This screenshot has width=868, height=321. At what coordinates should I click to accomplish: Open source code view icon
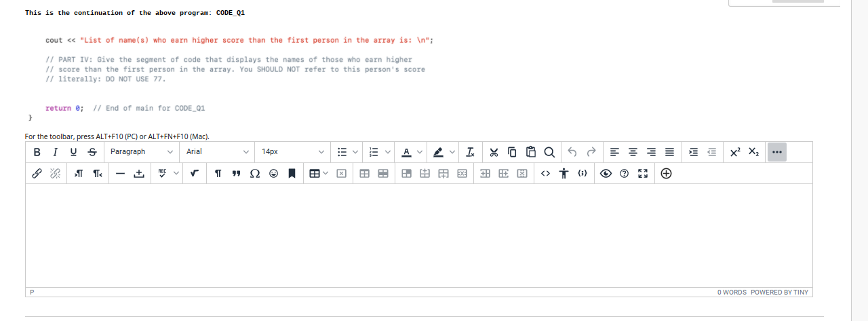546,174
